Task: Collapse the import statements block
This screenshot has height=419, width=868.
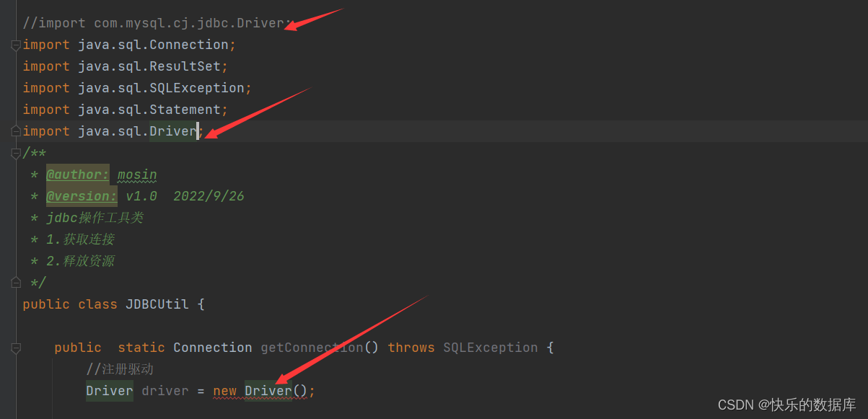Action: point(16,45)
